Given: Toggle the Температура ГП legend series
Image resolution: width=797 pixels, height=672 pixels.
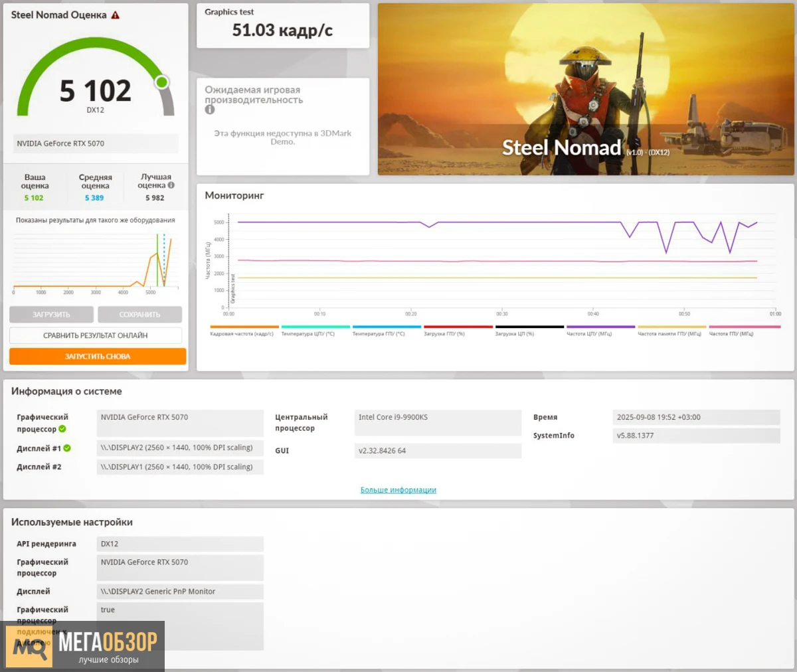Looking at the screenshot, I should [386, 331].
